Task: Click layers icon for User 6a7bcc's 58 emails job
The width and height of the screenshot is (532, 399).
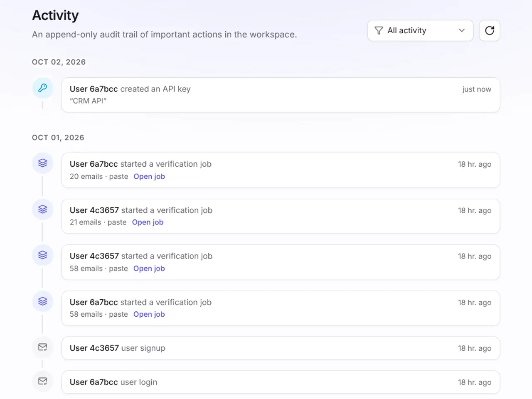Action: click(43, 301)
